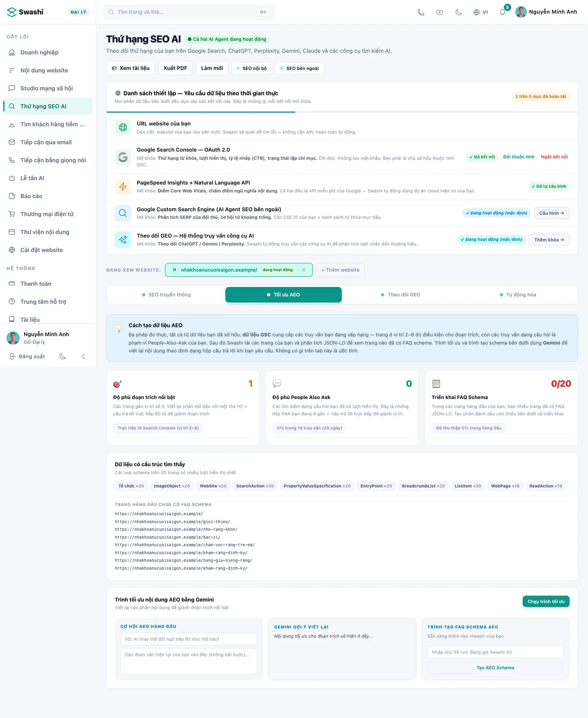Click the phone call icon in header
The width and height of the screenshot is (588, 718).
421,12
